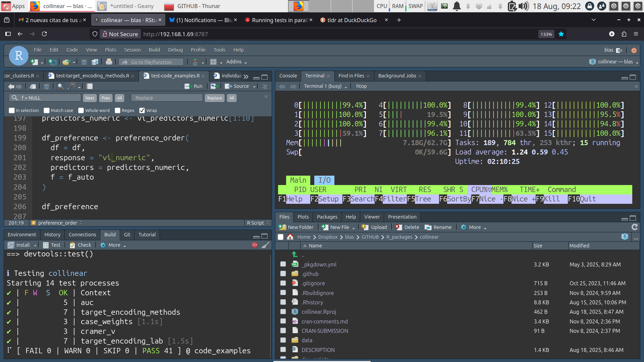Click the compile report notebook icon
Screen dimensions: 644x362
90,86
